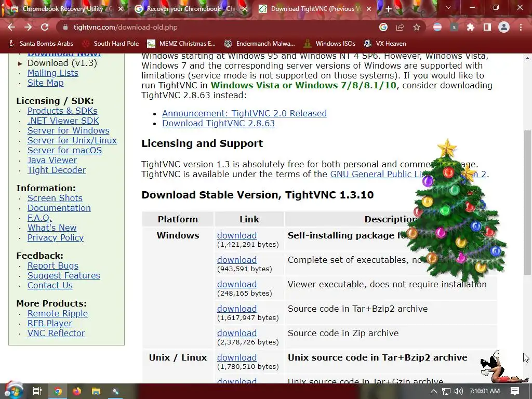The image size is (532, 399).
Task: Click the striped round extension icon
Action: tap(437, 27)
